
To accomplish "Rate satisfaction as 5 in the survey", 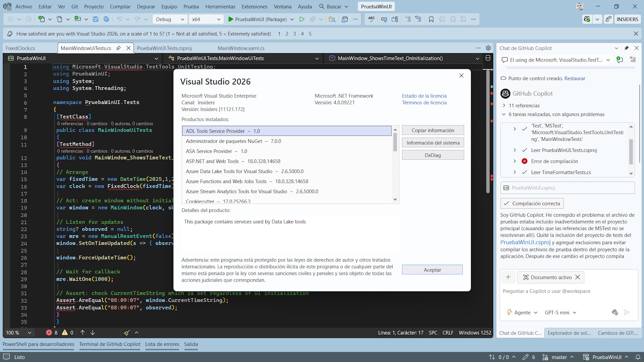I will point(310,34).
